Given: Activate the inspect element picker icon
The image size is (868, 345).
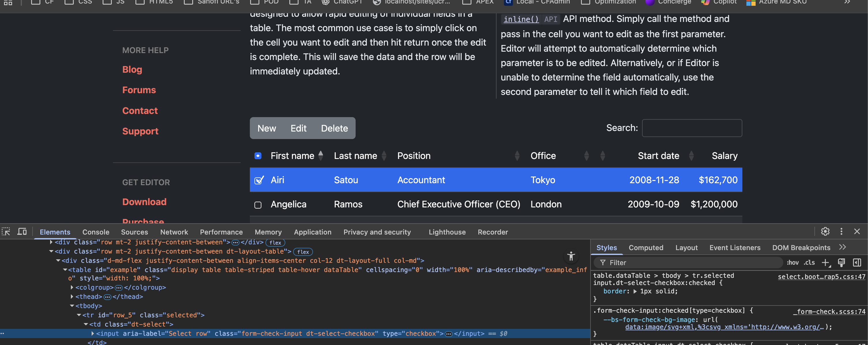Looking at the screenshot, I should (6, 232).
